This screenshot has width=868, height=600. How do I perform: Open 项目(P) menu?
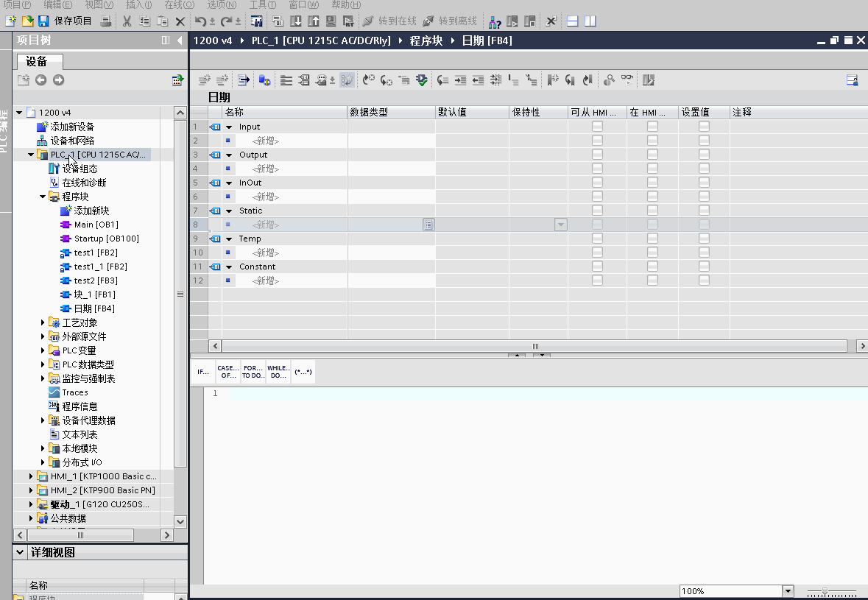[17, 4]
